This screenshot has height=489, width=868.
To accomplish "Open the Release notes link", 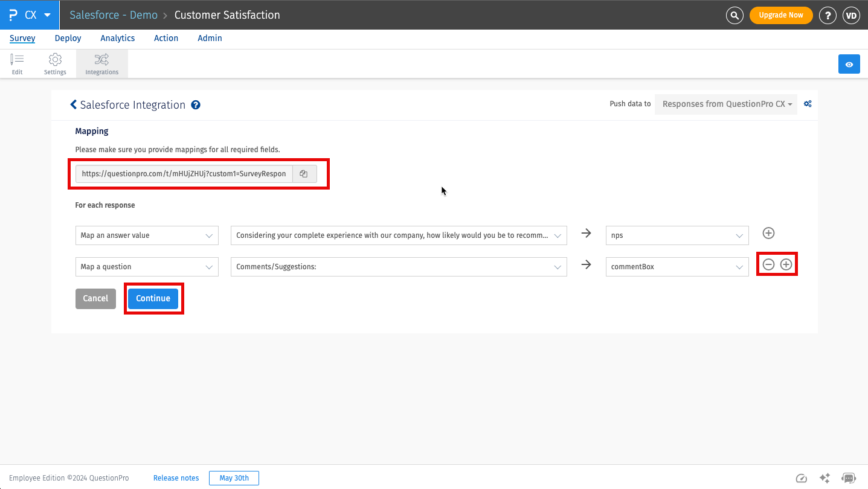I will 176,478.
